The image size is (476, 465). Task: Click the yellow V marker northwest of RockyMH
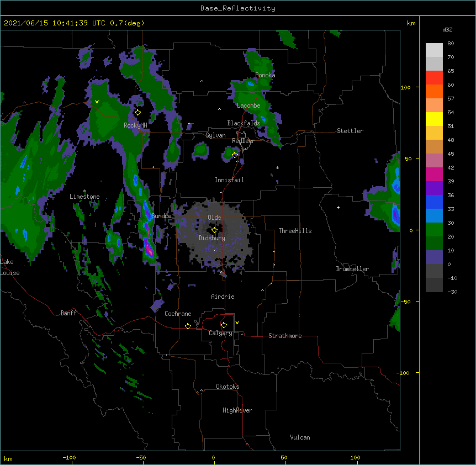point(97,102)
